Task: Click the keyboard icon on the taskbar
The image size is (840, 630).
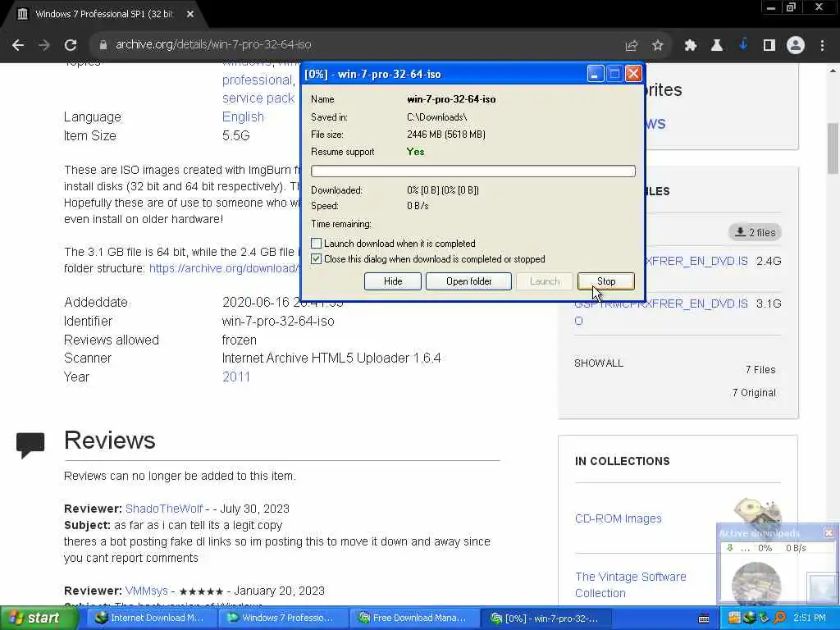Action: [704, 619]
